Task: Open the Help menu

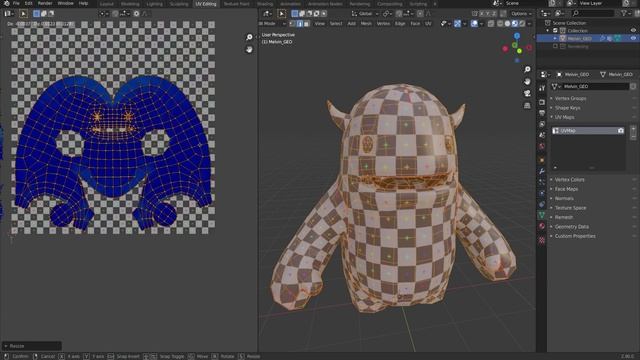Action: 83,3
